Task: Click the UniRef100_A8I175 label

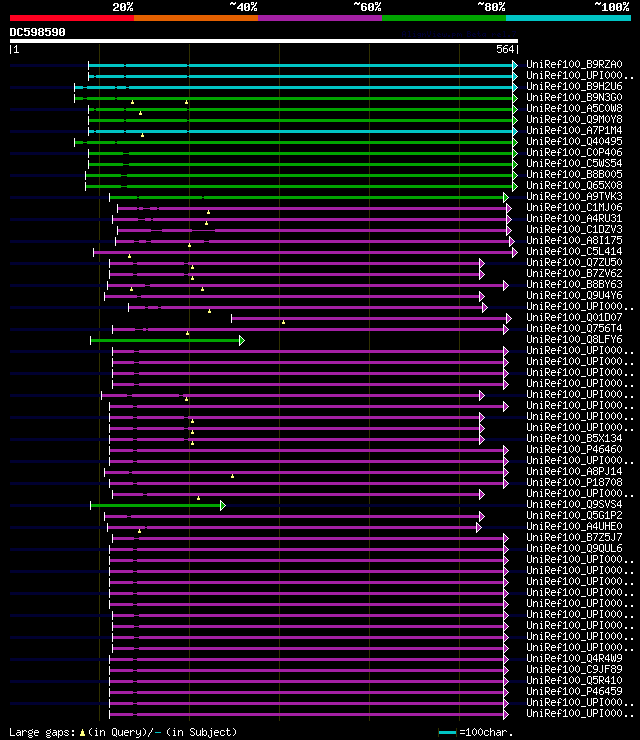Action: (x=574, y=240)
